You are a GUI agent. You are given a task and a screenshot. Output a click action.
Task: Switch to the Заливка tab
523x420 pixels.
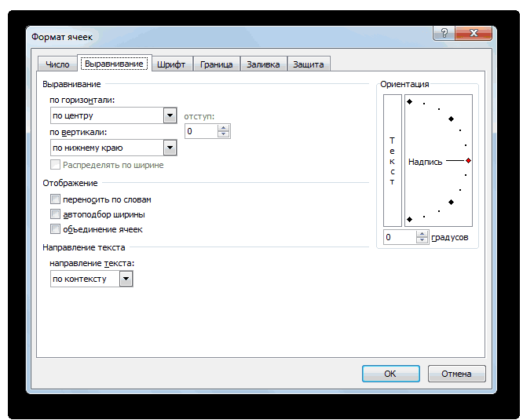click(x=263, y=64)
